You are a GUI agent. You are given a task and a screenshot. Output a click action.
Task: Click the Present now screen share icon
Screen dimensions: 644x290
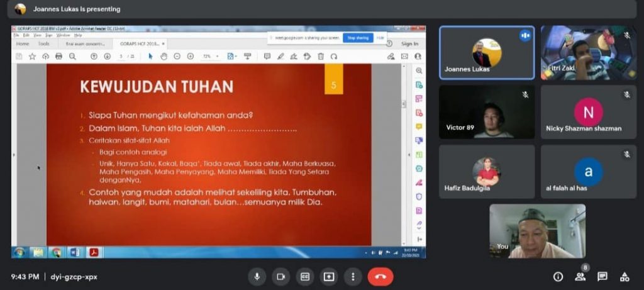click(x=329, y=277)
